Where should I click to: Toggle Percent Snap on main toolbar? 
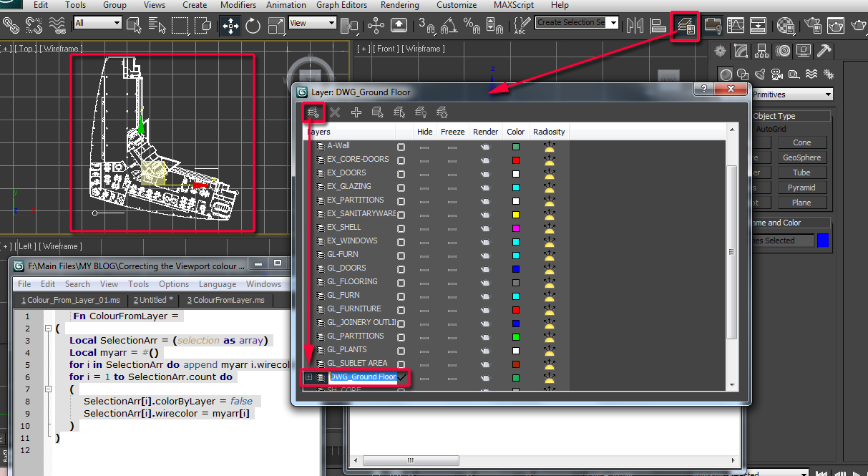(471, 26)
